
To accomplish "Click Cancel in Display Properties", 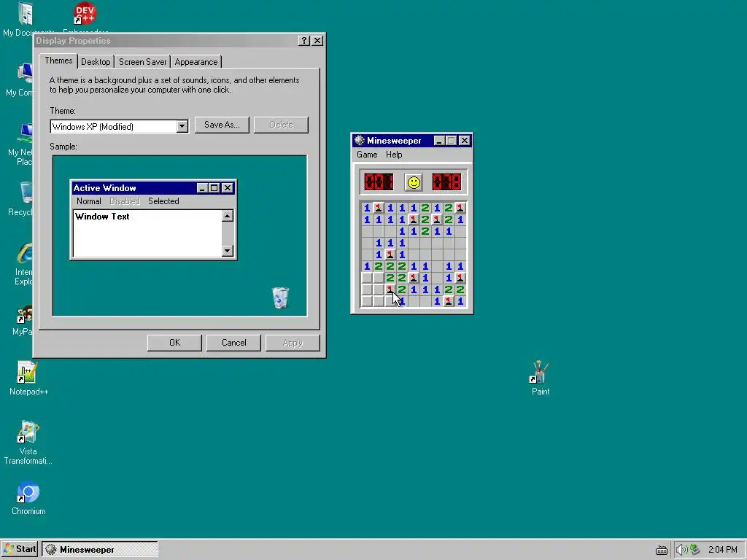I will pyautogui.click(x=233, y=343).
